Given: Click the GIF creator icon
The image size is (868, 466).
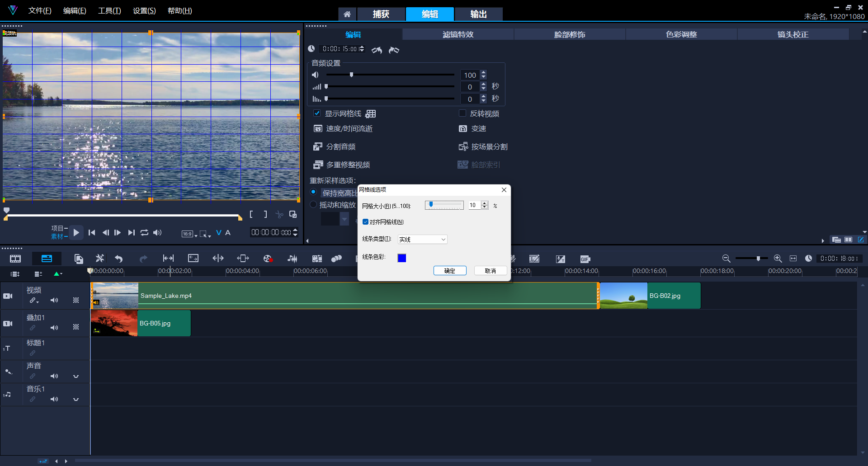Looking at the screenshot, I should pyautogui.click(x=585, y=259).
